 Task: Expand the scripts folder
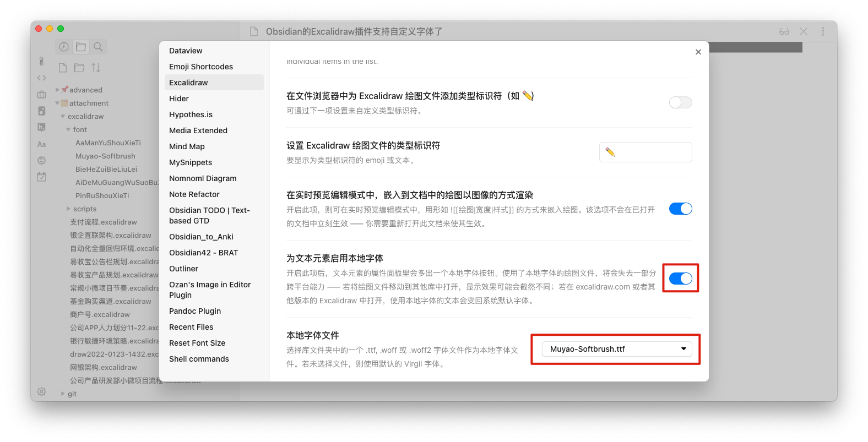[68, 209]
